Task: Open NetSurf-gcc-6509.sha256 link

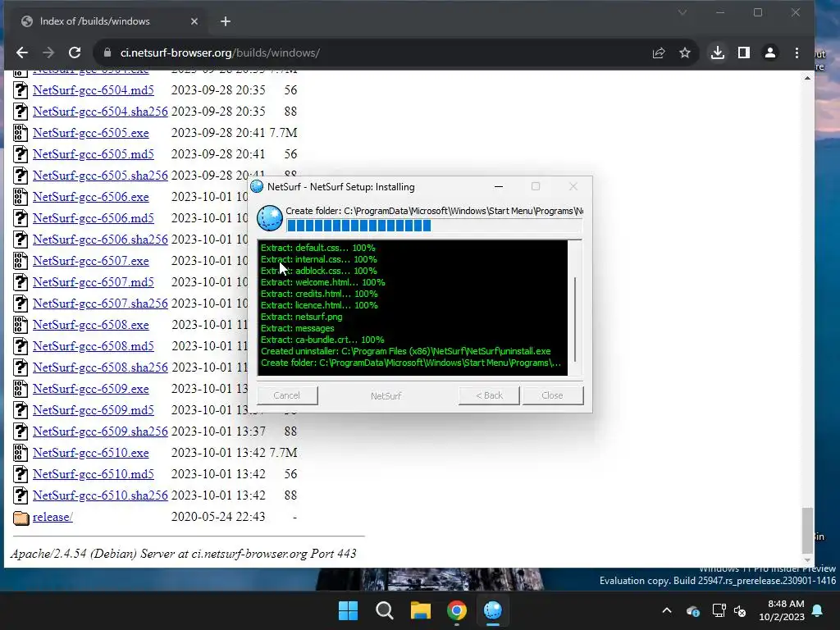Action: [x=100, y=431]
